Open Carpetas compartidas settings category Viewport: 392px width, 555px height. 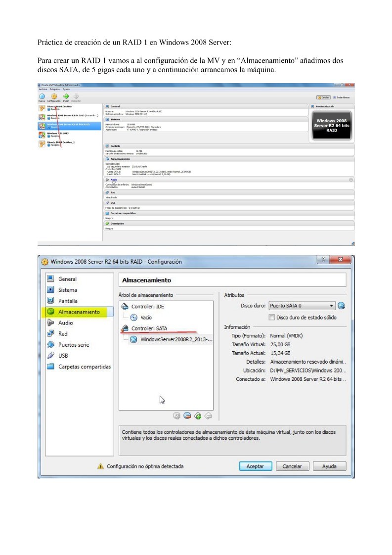click(84, 367)
